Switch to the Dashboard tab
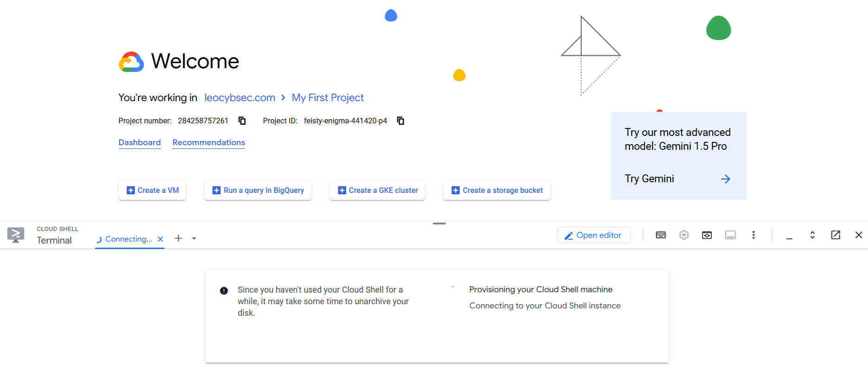Viewport: 868px width, 371px height. coord(139,142)
